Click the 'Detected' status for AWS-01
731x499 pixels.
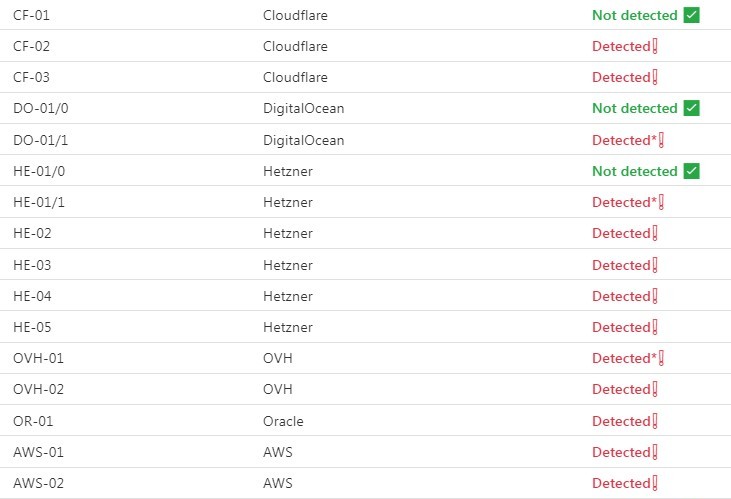(x=621, y=452)
